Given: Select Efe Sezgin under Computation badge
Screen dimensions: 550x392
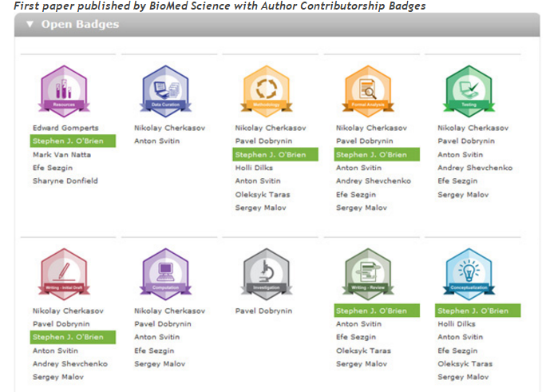Looking at the screenshot, I should [x=154, y=350].
